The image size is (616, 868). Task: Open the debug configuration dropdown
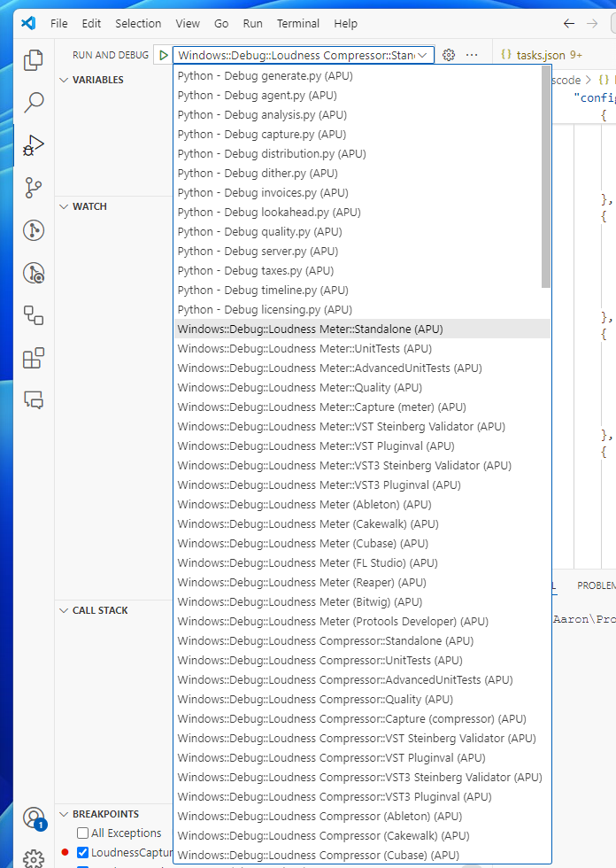point(303,55)
